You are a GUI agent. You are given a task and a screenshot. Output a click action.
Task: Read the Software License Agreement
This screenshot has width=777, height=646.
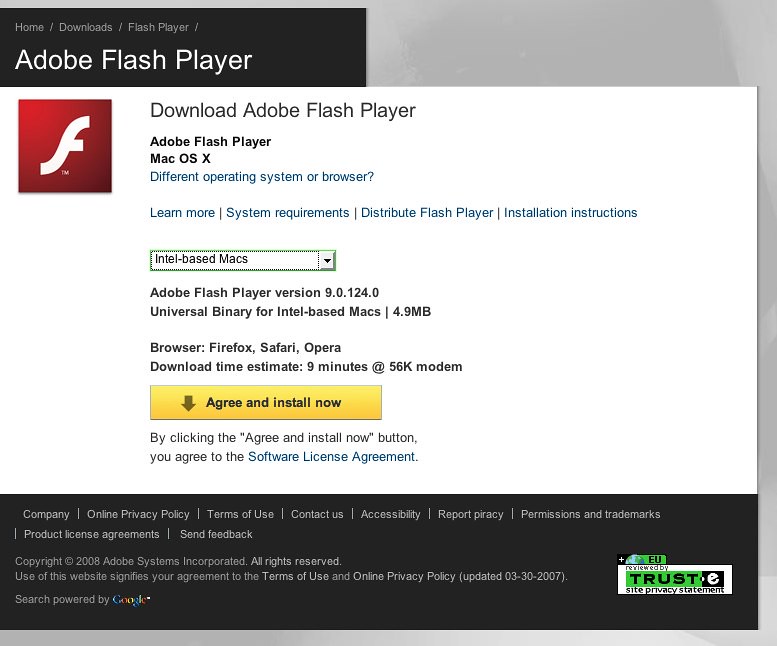pos(331,457)
